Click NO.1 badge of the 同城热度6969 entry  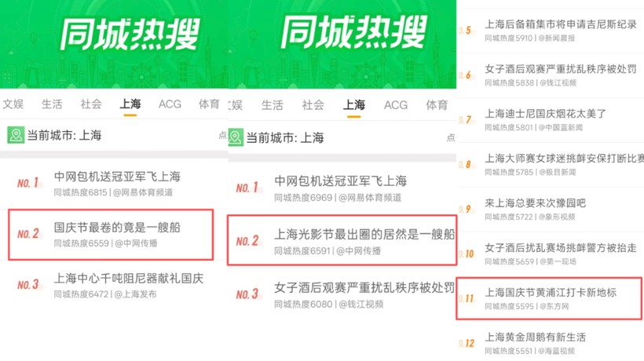point(247,188)
